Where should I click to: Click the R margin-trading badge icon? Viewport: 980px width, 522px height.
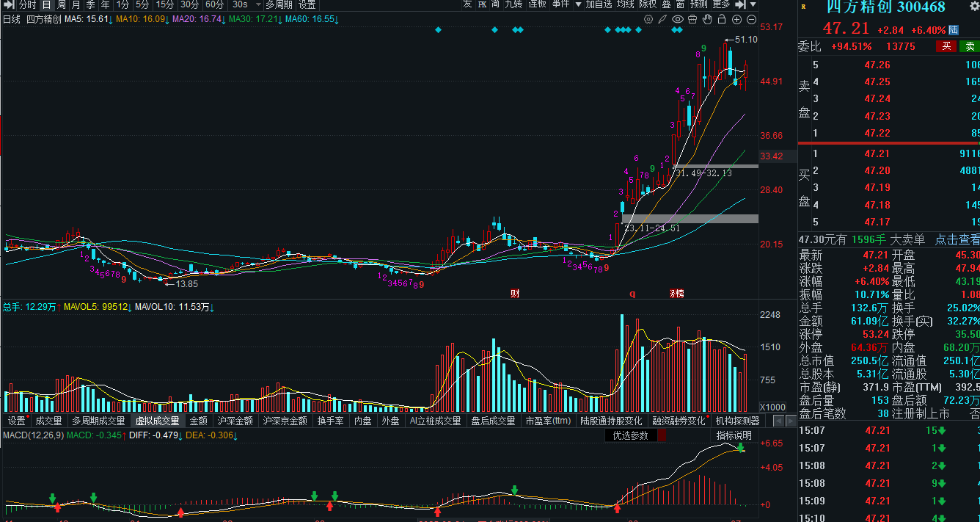[x=802, y=7]
